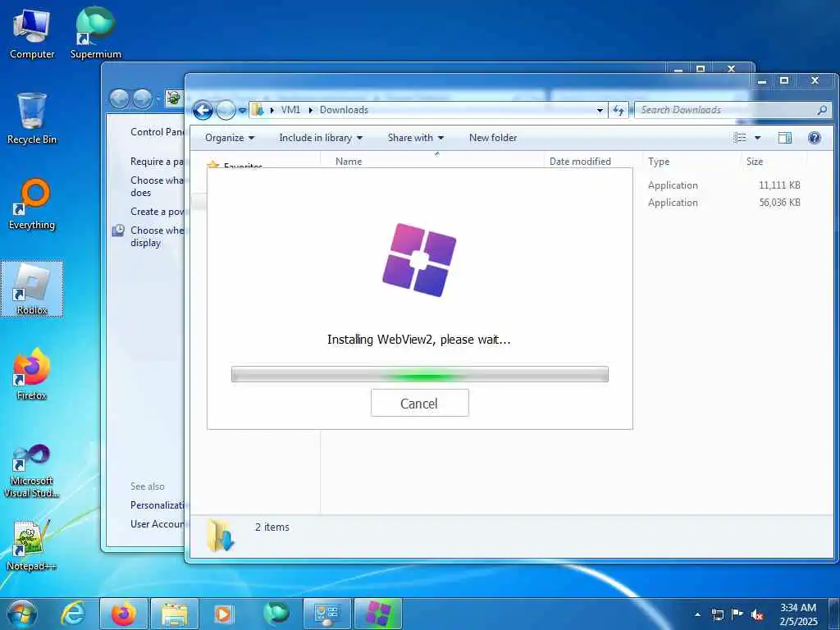840x630 pixels.
Task: Open User Accounts link under See also
Action: [157, 524]
